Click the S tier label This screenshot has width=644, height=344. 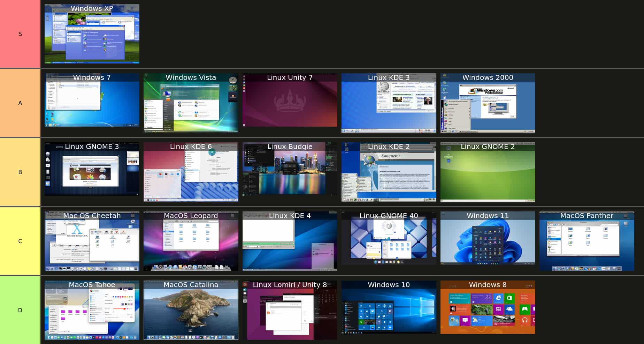[x=20, y=34]
